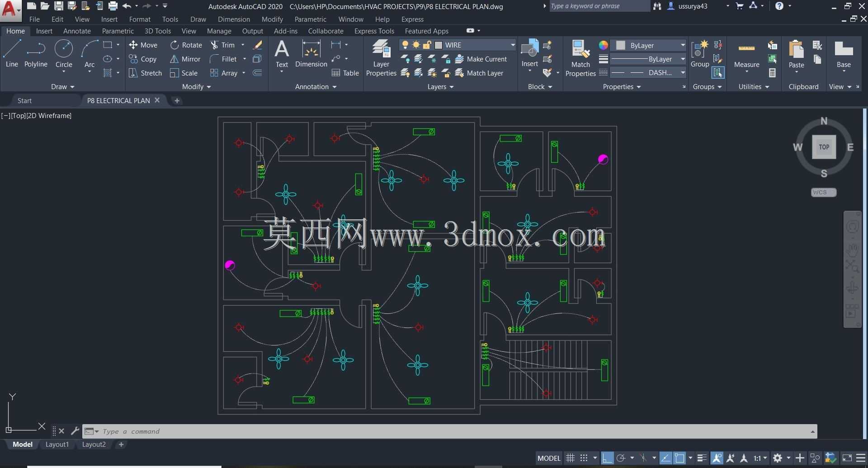
Task: Toggle polar tracking in status bar
Action: coord(621,458)
